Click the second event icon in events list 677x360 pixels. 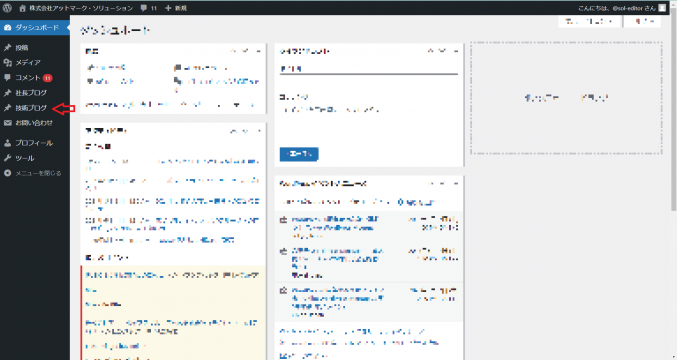tap(284, 251)
